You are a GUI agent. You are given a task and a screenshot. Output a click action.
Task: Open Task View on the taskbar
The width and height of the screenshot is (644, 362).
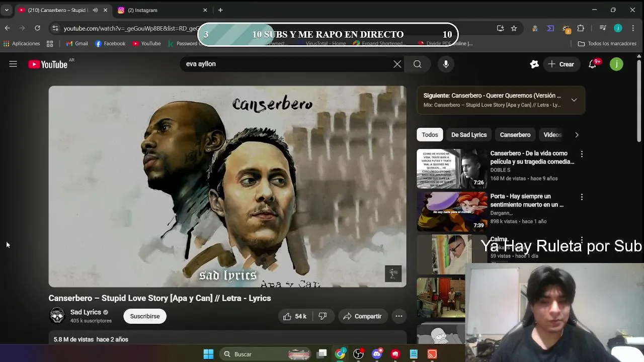coord(322,354)
